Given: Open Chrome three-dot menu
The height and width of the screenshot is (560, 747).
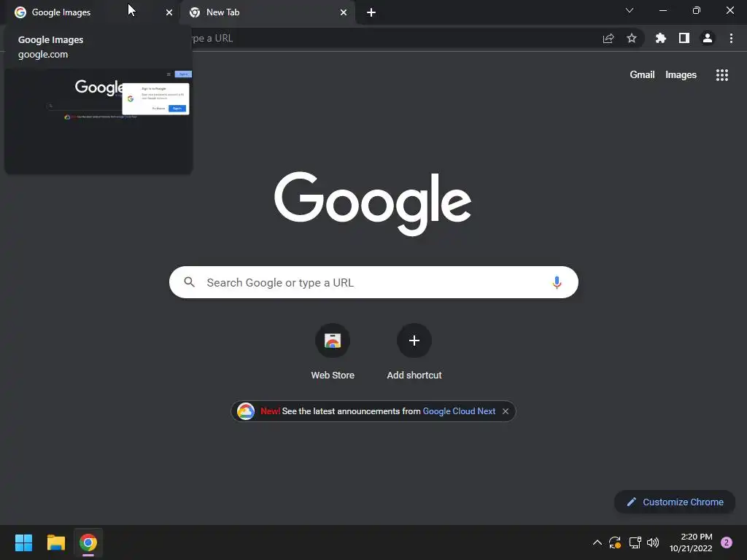Looking at the screenshot, I should pos(731,38).
